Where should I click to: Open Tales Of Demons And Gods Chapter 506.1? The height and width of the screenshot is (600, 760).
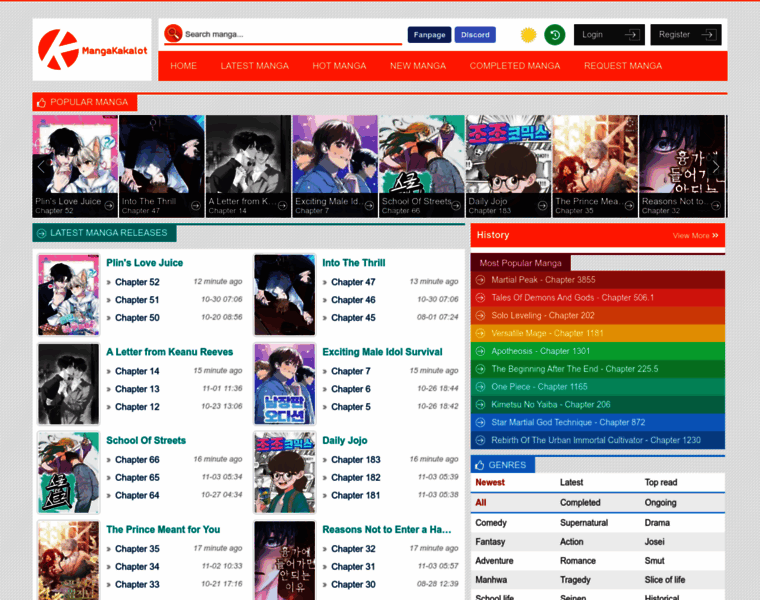coord(572,298)
